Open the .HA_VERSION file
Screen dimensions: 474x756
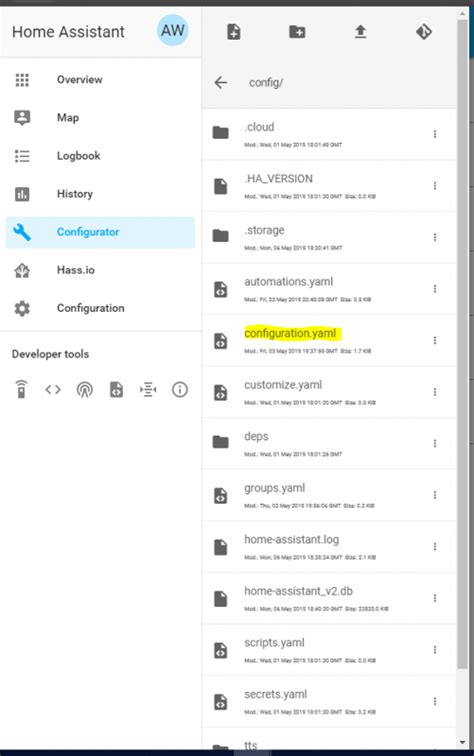point(329,186)
